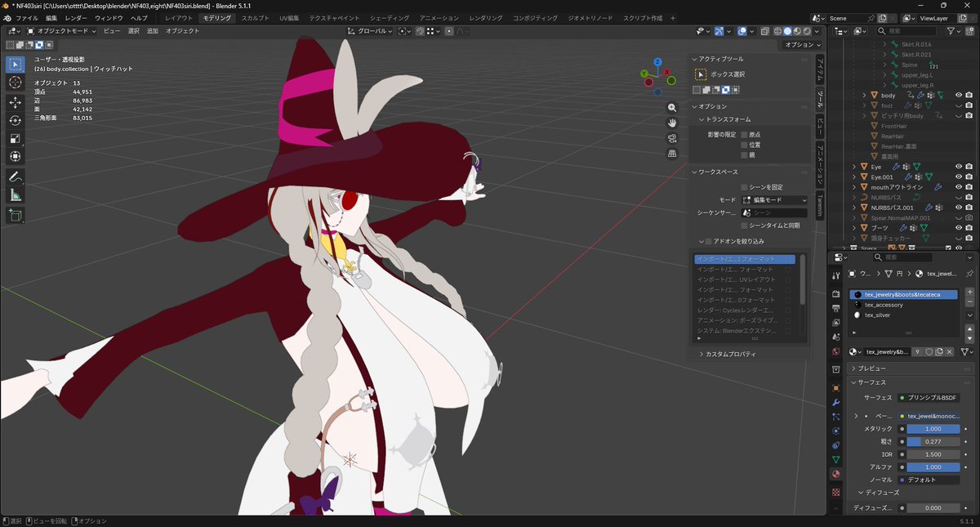The image size is (980, 527).
Task: Open the Output properties tab icon
Action: coord(835,308)
